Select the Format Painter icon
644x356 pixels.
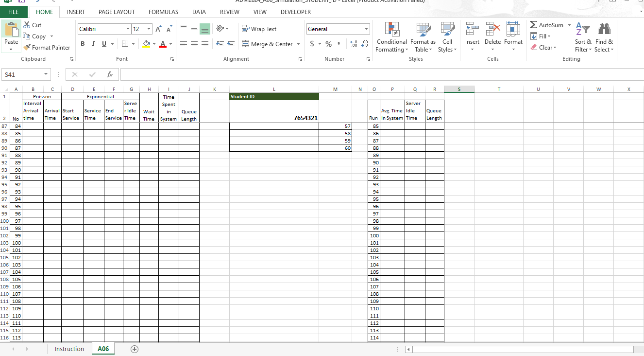coord(28,47)
